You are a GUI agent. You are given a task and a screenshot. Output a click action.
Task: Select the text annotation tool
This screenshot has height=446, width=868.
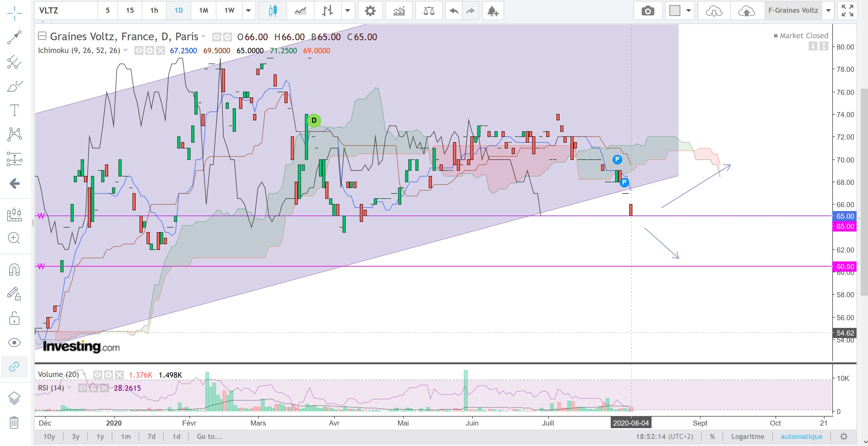[x=14, y=110]
